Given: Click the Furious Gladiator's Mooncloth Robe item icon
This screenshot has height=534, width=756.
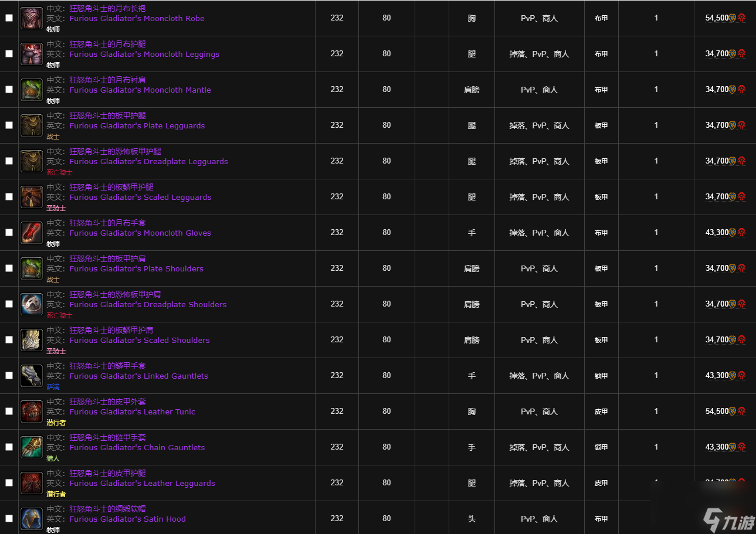Looking at the screenshot, I should click(32, 18).
